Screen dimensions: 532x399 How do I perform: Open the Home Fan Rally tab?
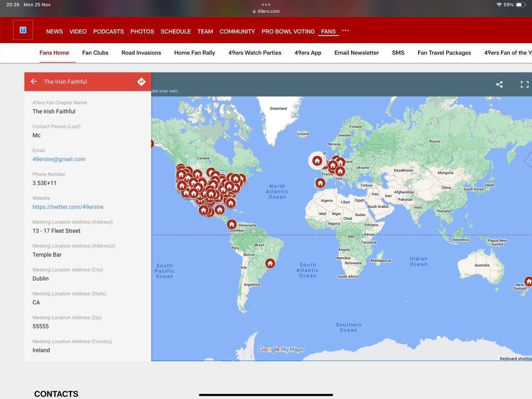pos(195,53)
